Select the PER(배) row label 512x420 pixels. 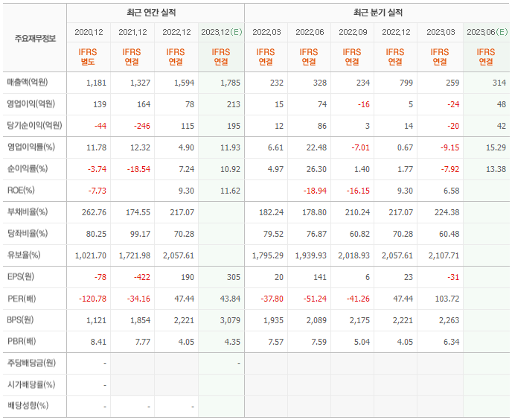22,299
